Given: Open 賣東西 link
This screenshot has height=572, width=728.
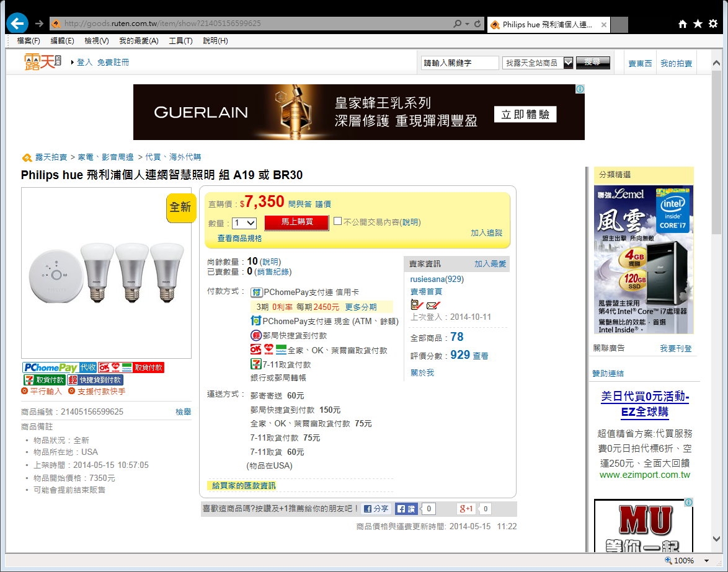Looking at the screenshot, I should tap(640, 64).
